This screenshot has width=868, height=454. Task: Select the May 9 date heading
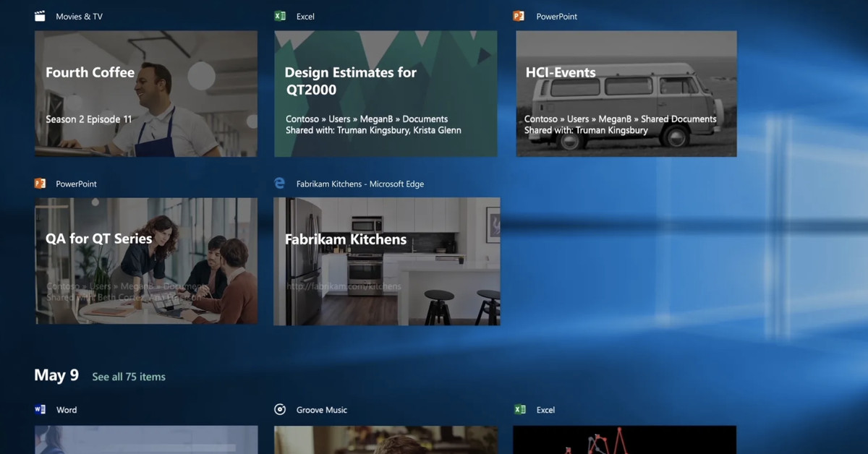click(x=56, y=375)
